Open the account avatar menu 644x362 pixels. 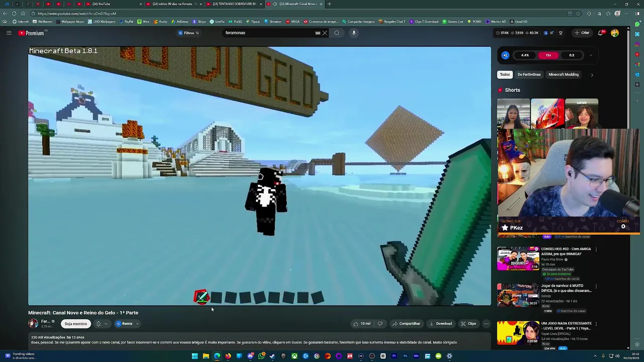click(x=615, y=33)
